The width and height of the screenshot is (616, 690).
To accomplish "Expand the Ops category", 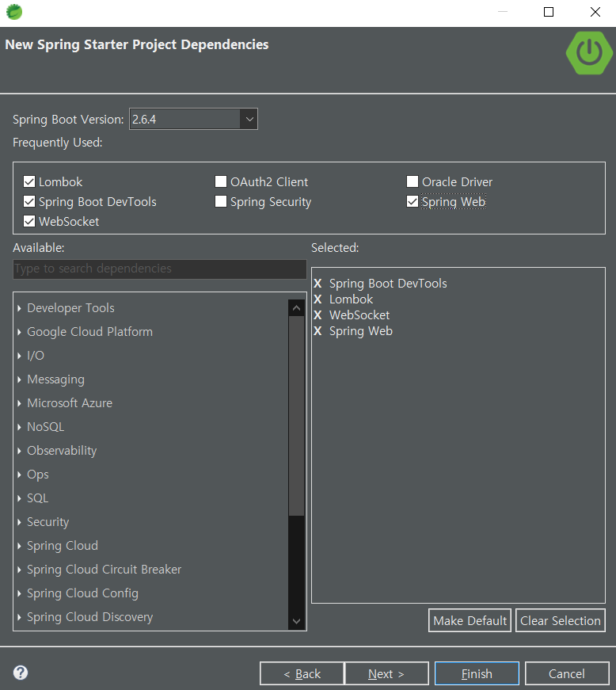I will click(x=19, y=475).
